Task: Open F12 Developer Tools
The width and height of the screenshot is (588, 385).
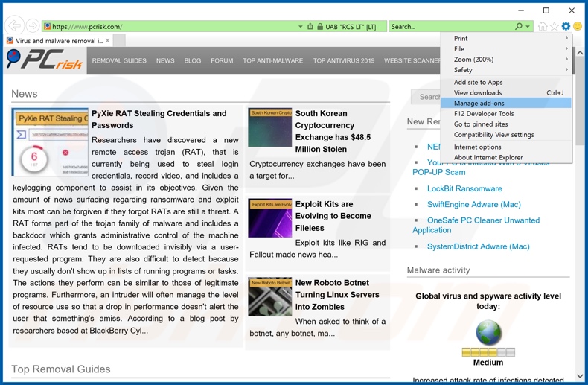Action: pos(506,114)
